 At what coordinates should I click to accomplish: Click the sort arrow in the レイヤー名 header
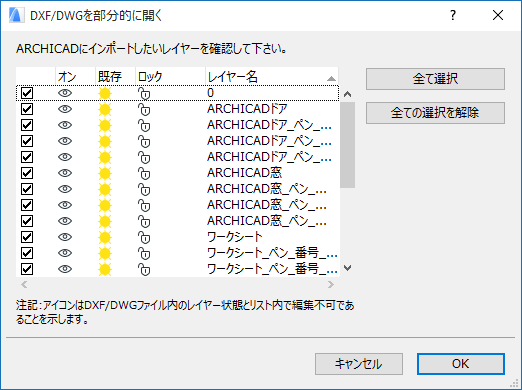(x=331, y=78)
